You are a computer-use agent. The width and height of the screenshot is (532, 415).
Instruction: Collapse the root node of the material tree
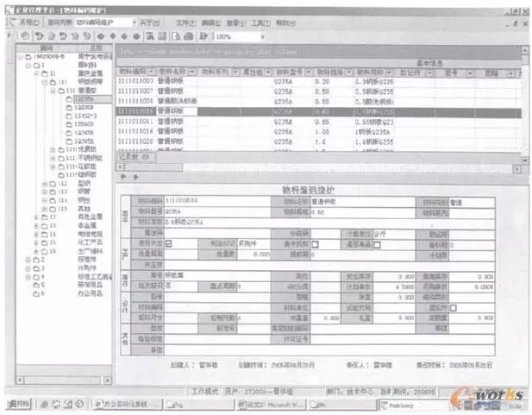[x=20, y=57]
